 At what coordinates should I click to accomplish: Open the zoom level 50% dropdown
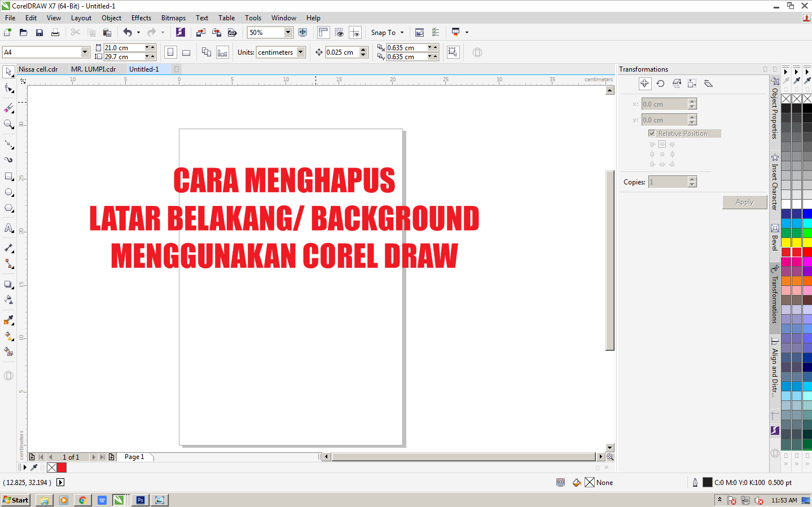pos(288,33)
